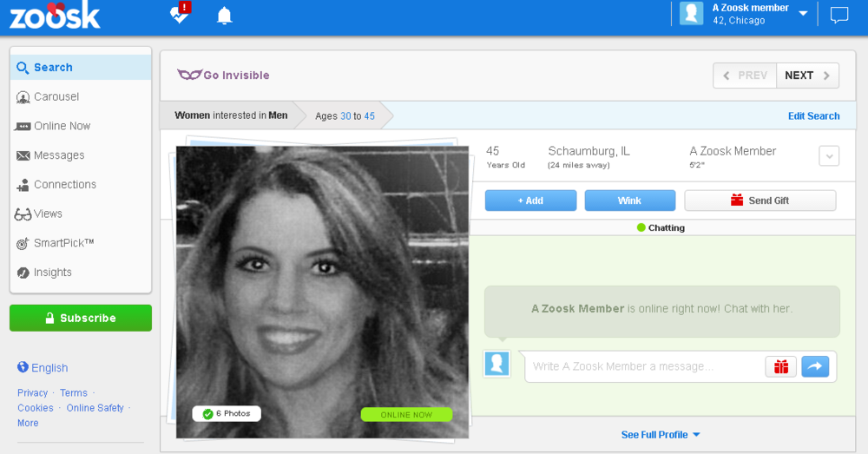Expand the account dropdown arrow
This screenshot has height=454, width=868.
[x=803, y=13]
